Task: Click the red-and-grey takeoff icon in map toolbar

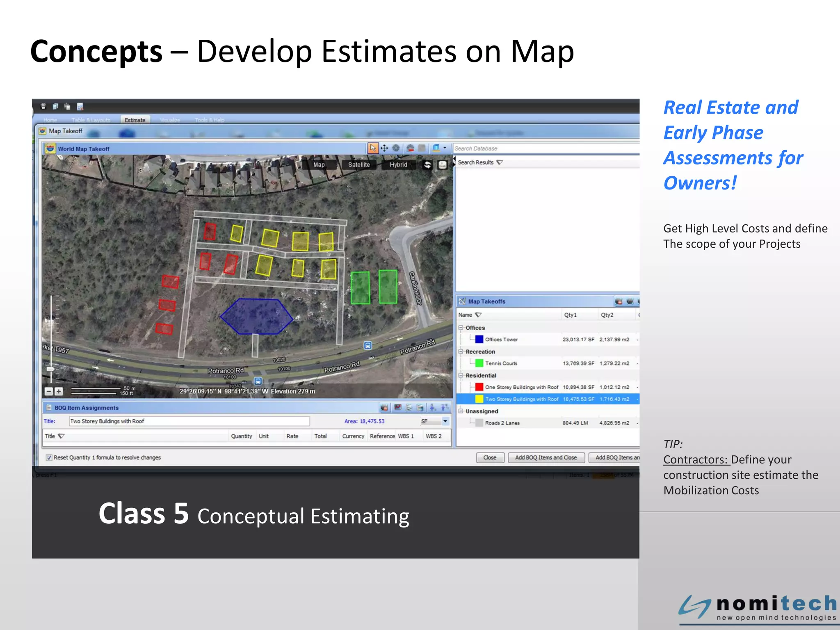Action: tap(410, 148)
